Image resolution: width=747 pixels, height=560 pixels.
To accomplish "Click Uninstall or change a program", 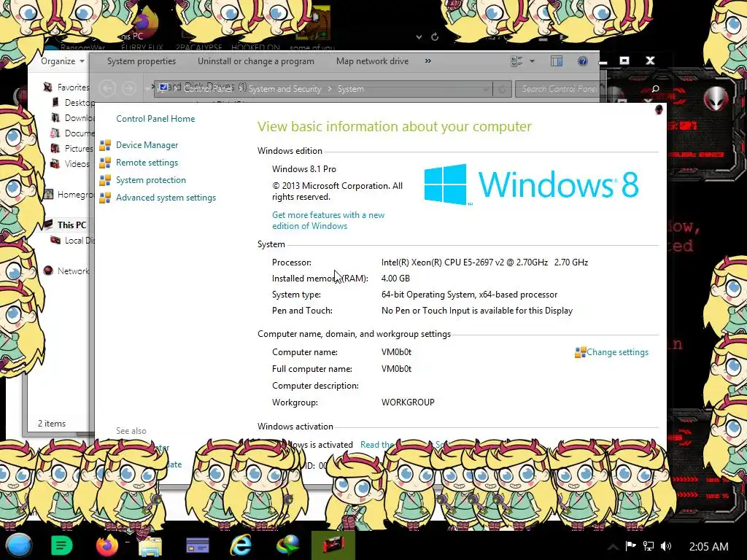I will [x=256, y=61].
